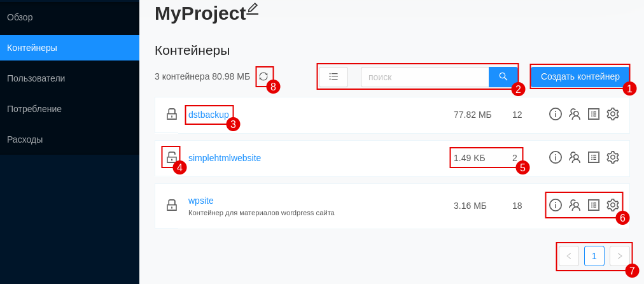Open the wpsite container link
Image resolution: width=644 pixels, height=284 pixels.
pos(201,201)
